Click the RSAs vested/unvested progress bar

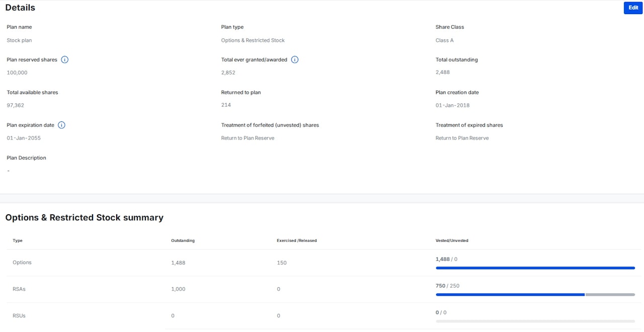pos(535,294)
